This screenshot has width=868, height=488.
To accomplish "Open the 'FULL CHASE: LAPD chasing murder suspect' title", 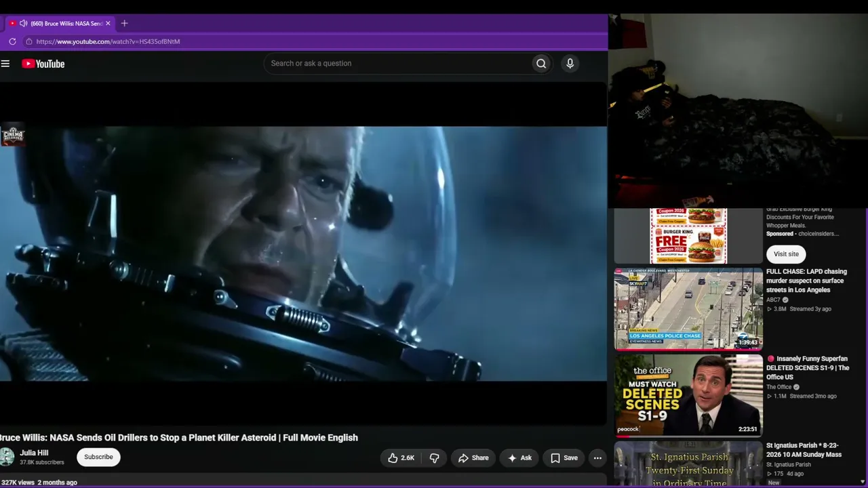I will tap(806, 281).
